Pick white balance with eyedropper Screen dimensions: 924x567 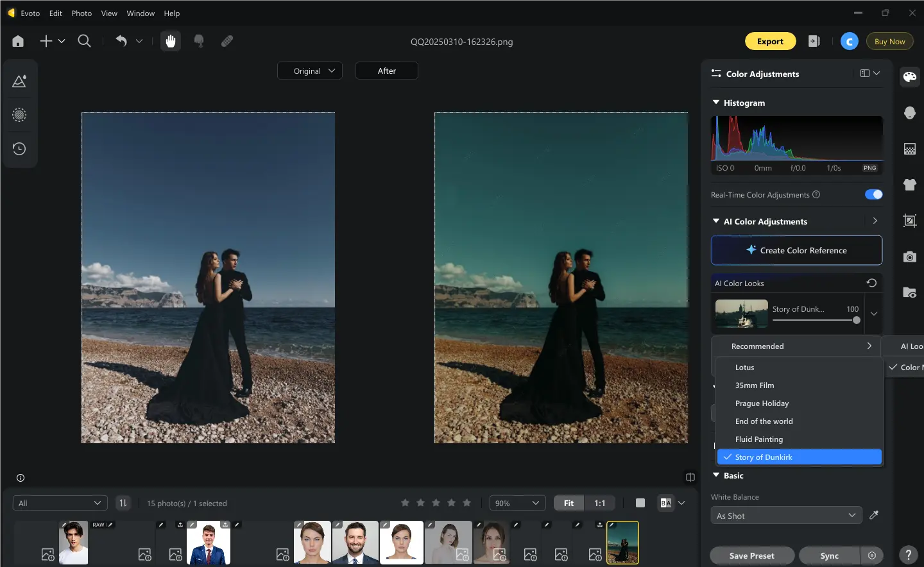pyautogui.click(x=874, y=515)
